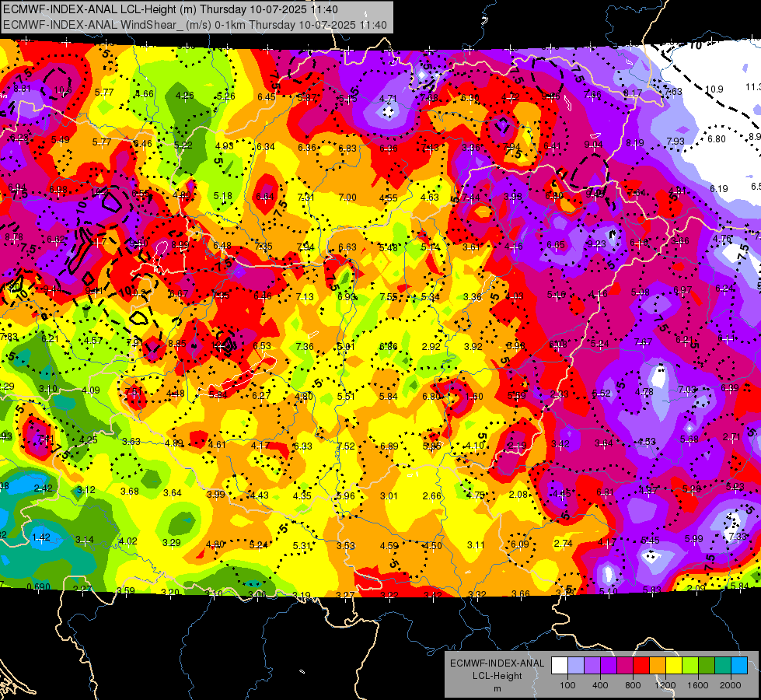Click the 3.92 grid value
Image resolution: width=761 pixels, height=700 pixels.
coord(473,346)
